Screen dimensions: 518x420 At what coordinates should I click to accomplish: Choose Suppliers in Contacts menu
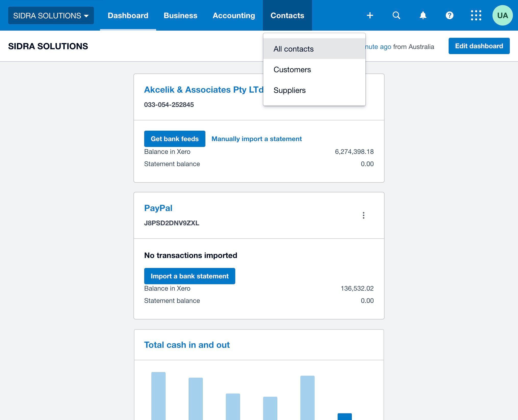(x=289, y=90)
